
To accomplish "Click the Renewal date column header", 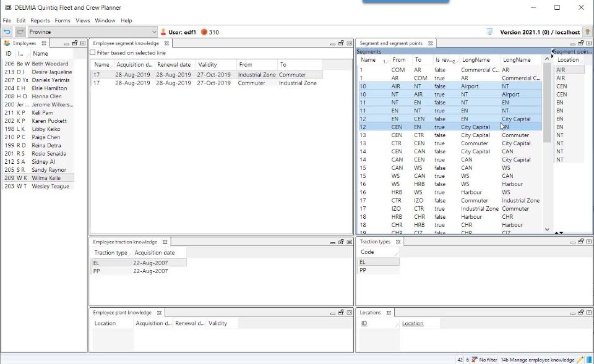I will [x=174, y=65].
